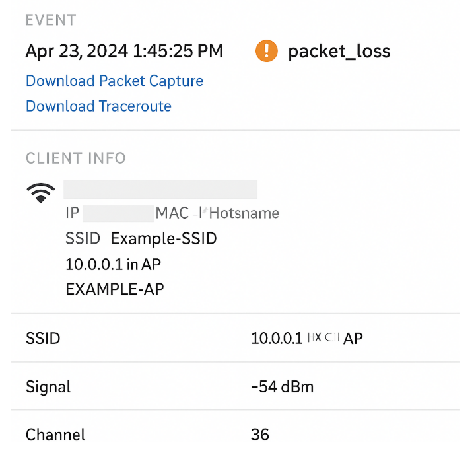Click the '10.0.0.1 in AP' line
Screen dimensions: 476x455
[x=113, y=264]
